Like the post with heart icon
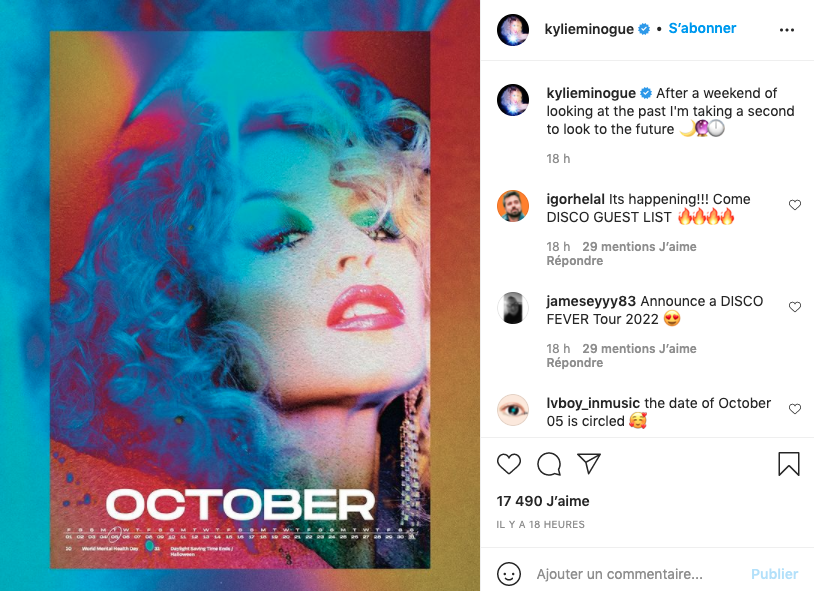This screenshot has width=814, height=591. click(509, 464)
